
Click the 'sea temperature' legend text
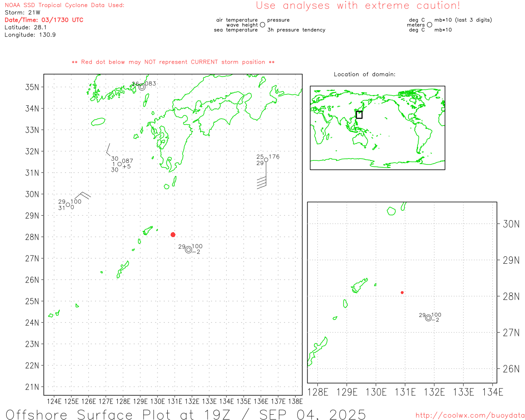236,30
